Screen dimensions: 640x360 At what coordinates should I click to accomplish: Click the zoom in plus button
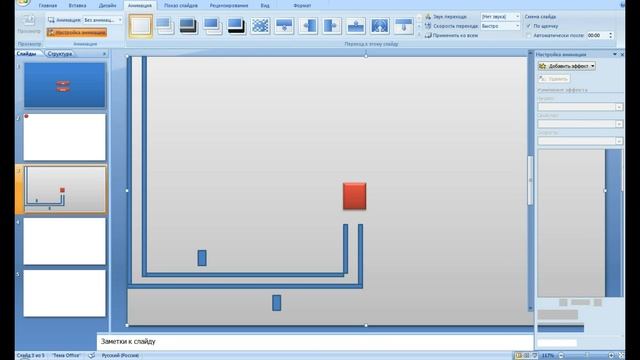611,356
